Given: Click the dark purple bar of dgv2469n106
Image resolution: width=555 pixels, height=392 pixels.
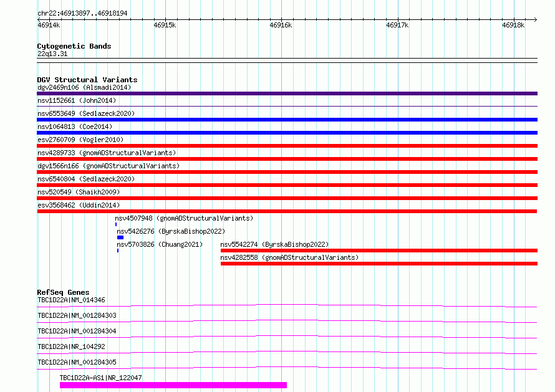Looking at the screenshot, I should click(287, 93).
